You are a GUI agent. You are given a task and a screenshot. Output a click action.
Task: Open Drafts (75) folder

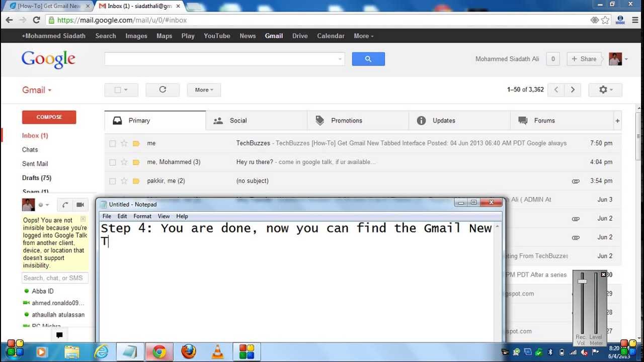37,178
